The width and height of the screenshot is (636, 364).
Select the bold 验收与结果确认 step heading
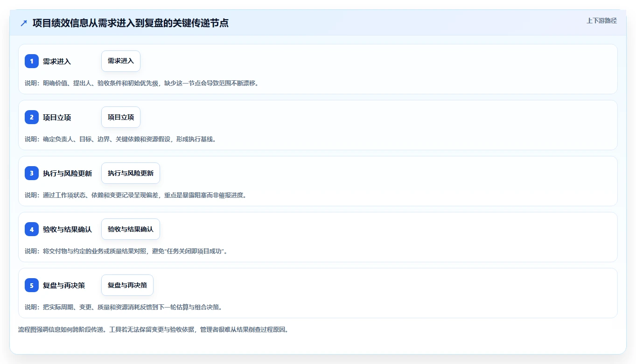coord(67,230)
